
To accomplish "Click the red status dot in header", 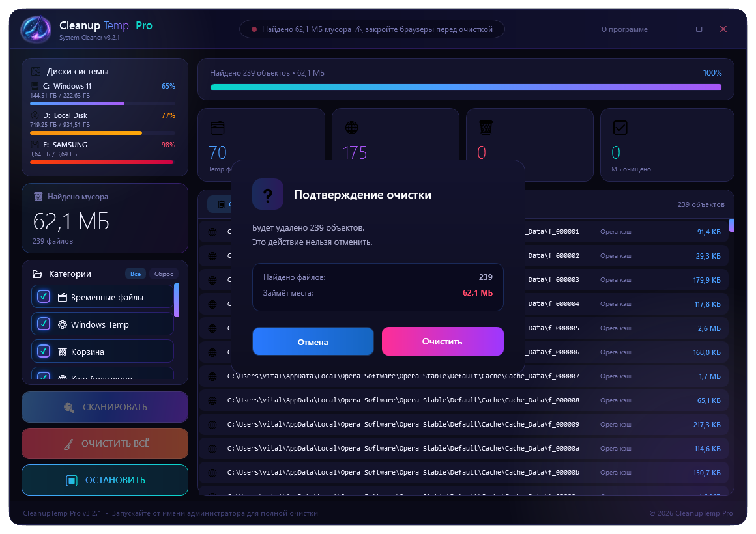I will [x=254, y=29].
